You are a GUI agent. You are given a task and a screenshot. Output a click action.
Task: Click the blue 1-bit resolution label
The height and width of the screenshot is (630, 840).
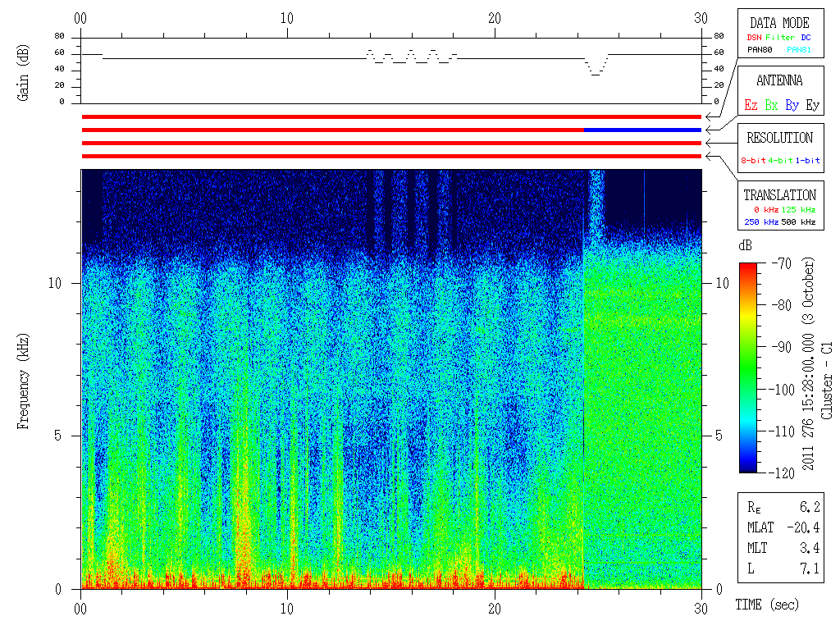(x=807, y=160)
